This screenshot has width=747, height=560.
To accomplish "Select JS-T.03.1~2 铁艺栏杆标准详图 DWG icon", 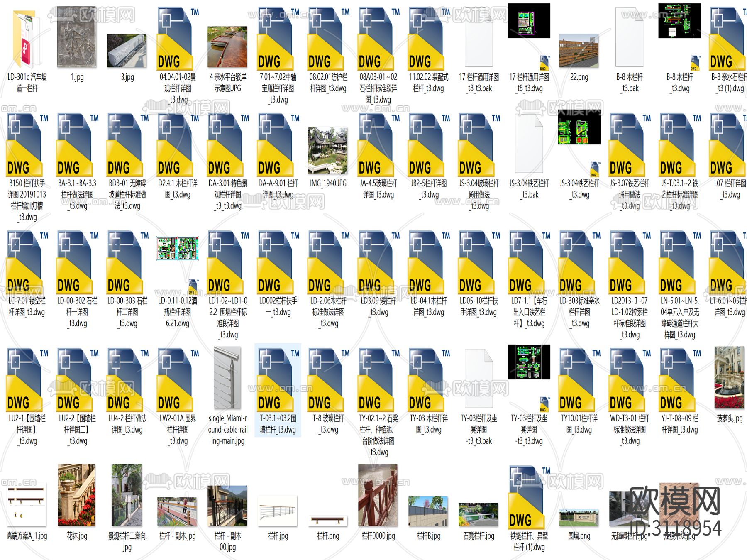I will (x=677, y=144).
